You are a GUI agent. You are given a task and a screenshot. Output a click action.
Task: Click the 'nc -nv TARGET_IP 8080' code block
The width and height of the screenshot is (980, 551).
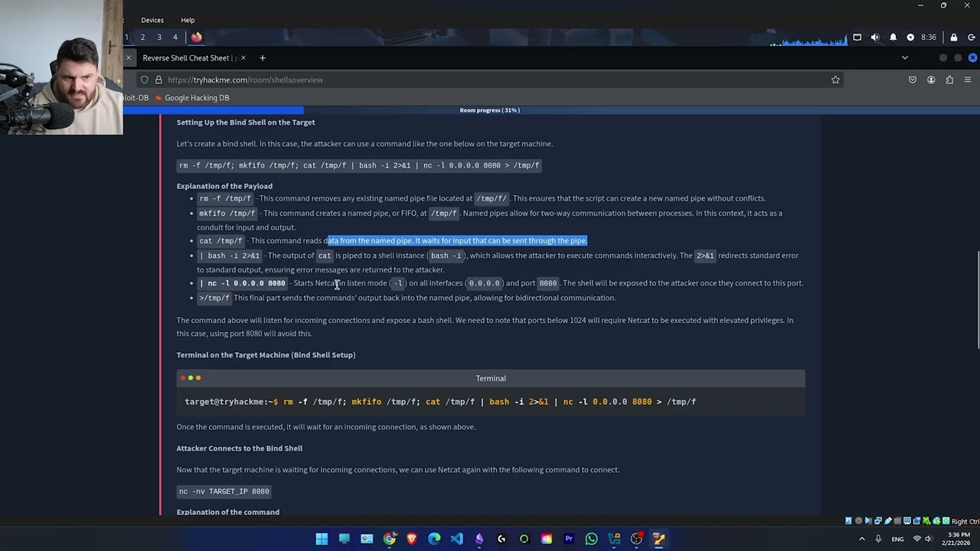pyautogui.click(x=224, y=491)
